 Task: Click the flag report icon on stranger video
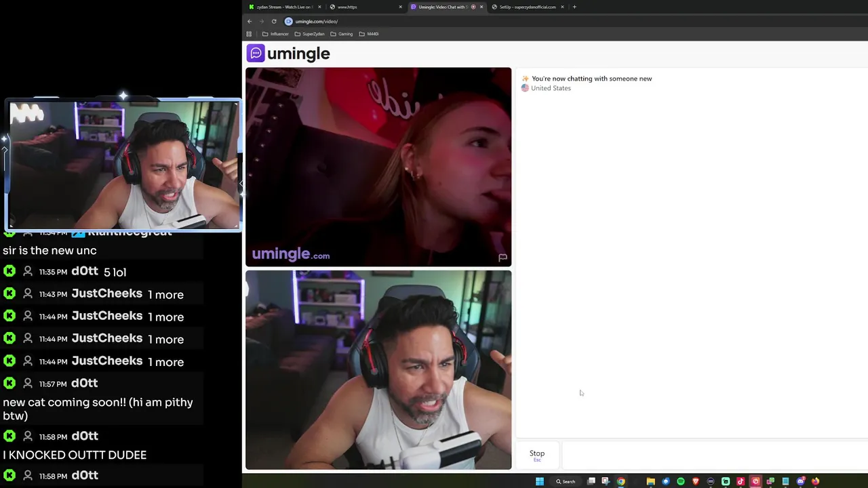pyautogui.click(x=502, y=258)
